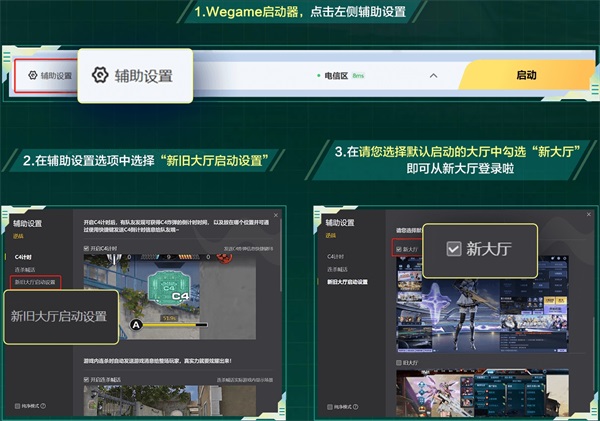
Task: Click the yellow 逆战 label in the C4-page window
Action: [x=18, y=236]
